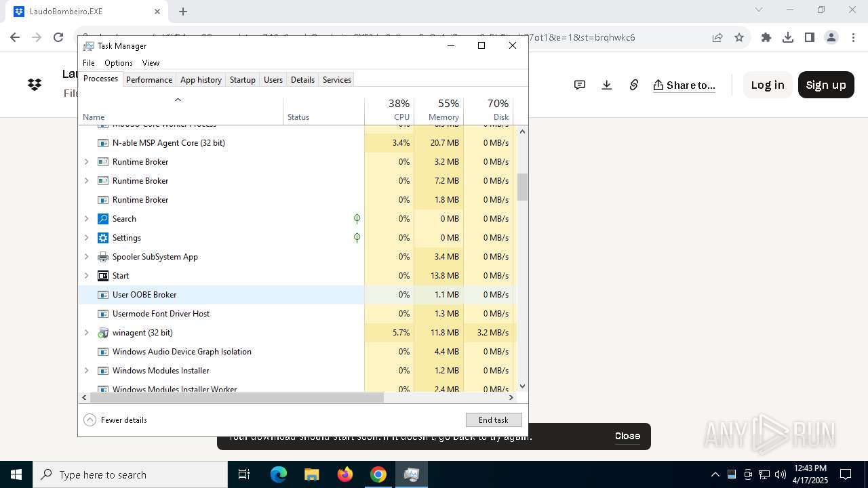Click the Dropbox copy link icon
868x488 pixels.
pyautogui.click(x=634, y=85)
